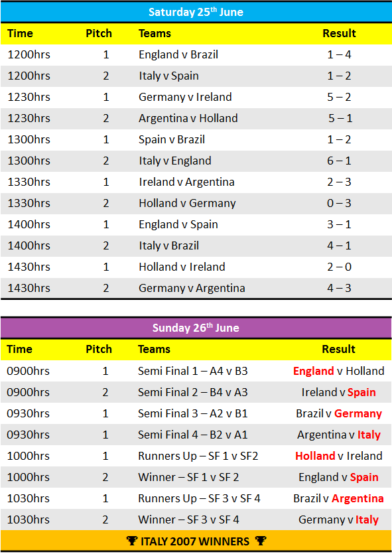This screenshot has width=392, height=556.
Task: Select the Holland v Ireland 1430hrs fixture
Action: coord(182,267)
